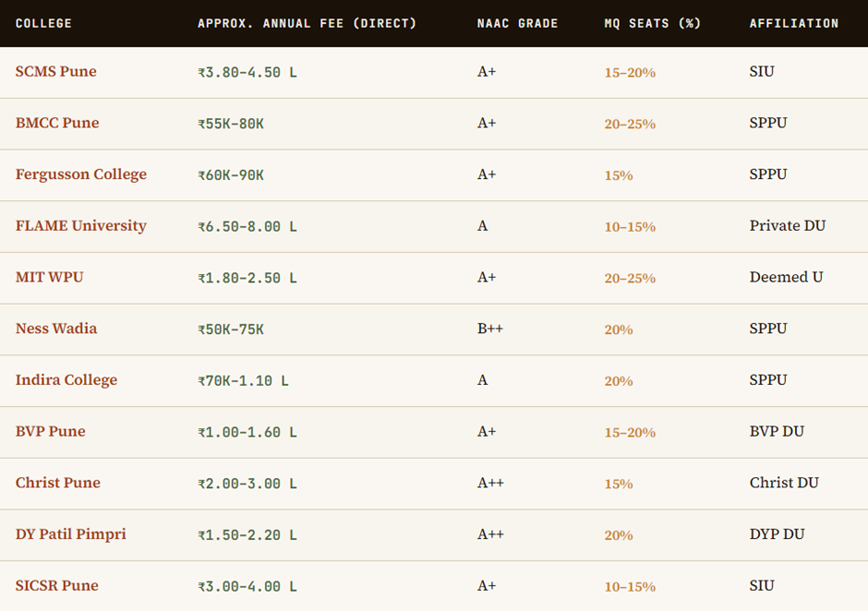Click the 10–15% MQ seats for SICSR Pune
This screenshot has height=611, width=868.
click(630, 587)
